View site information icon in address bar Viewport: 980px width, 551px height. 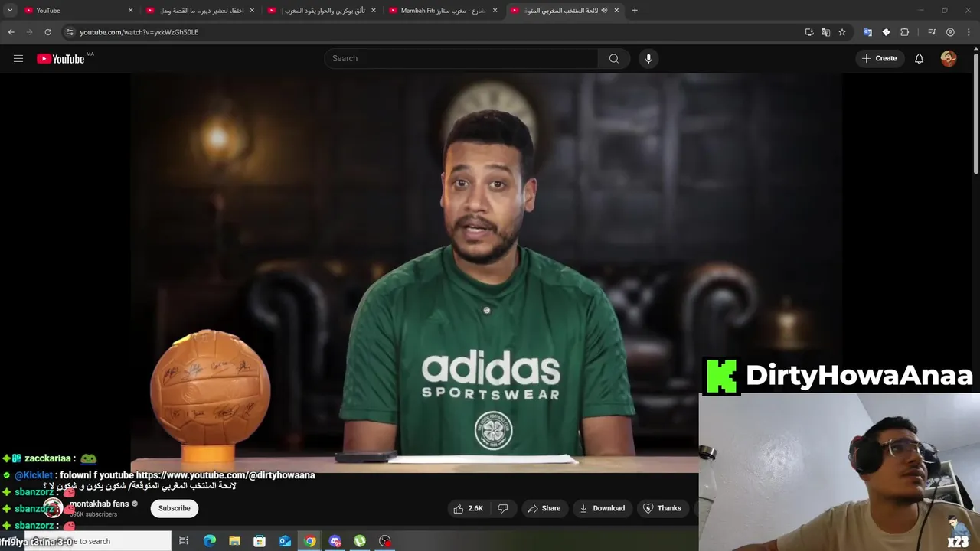[x=70, y=32]
